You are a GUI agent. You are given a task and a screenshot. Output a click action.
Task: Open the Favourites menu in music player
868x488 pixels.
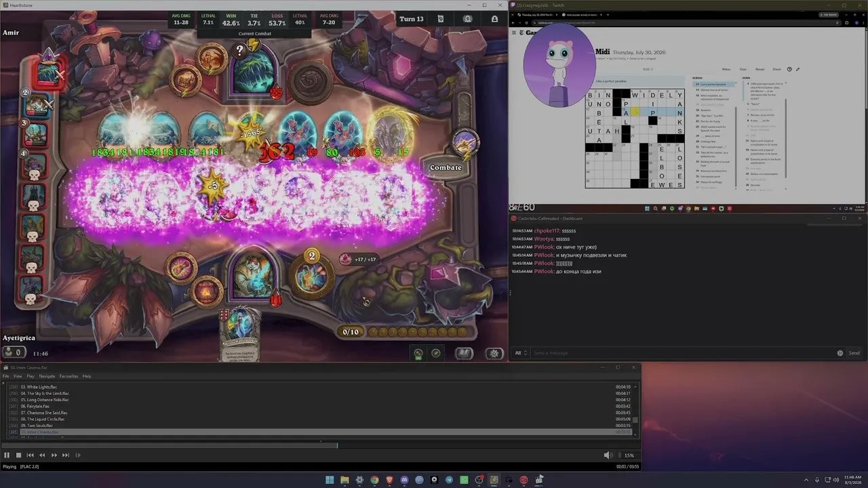click(x=68, y=376)
